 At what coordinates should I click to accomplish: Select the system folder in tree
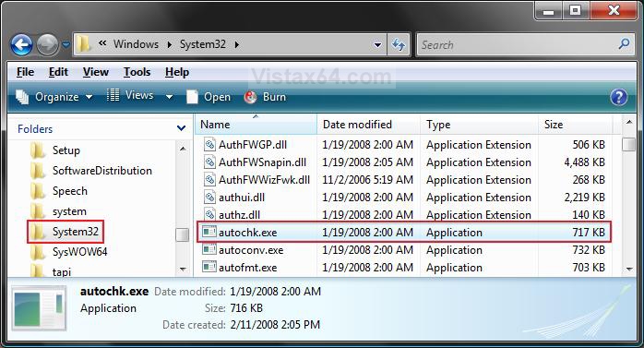tap(69, 211)
